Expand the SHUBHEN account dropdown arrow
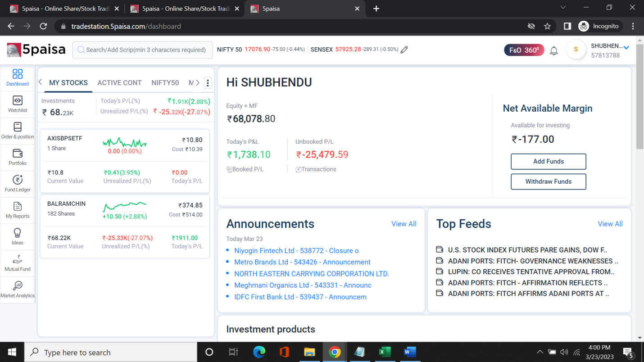The width and height of the screenshot is (644, 362). click(626, 48)
